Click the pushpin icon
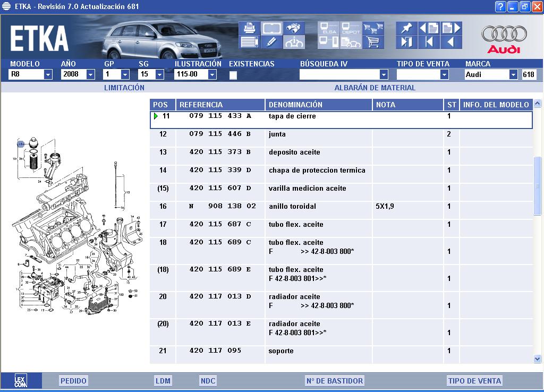 [406, 28]
